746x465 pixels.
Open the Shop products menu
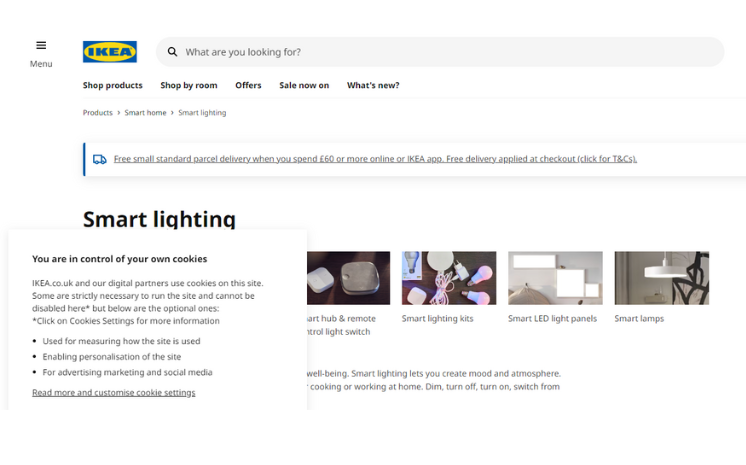(x=112, y=85)
